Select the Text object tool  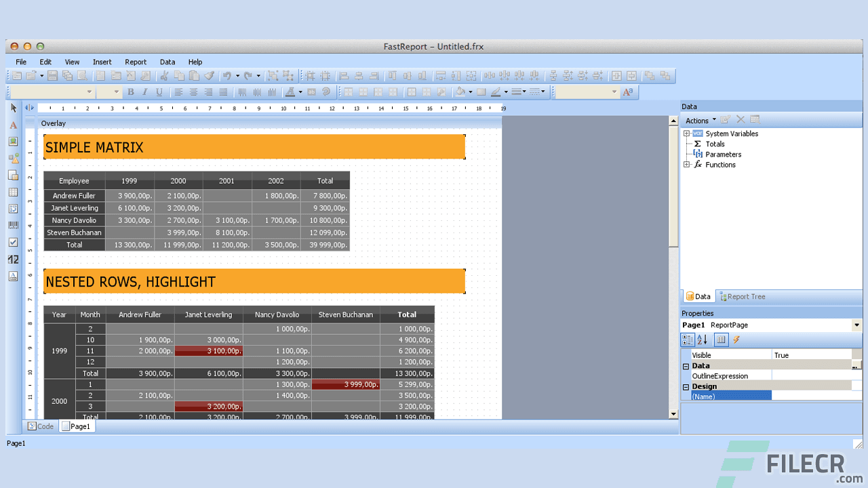click(x=14, y=125)
